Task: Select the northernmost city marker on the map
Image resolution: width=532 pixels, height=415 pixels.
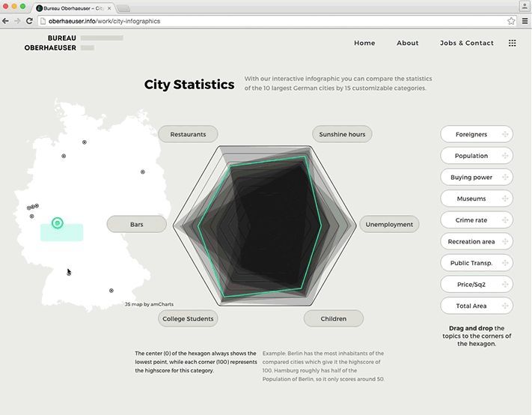Action: [x=84, y=142]
